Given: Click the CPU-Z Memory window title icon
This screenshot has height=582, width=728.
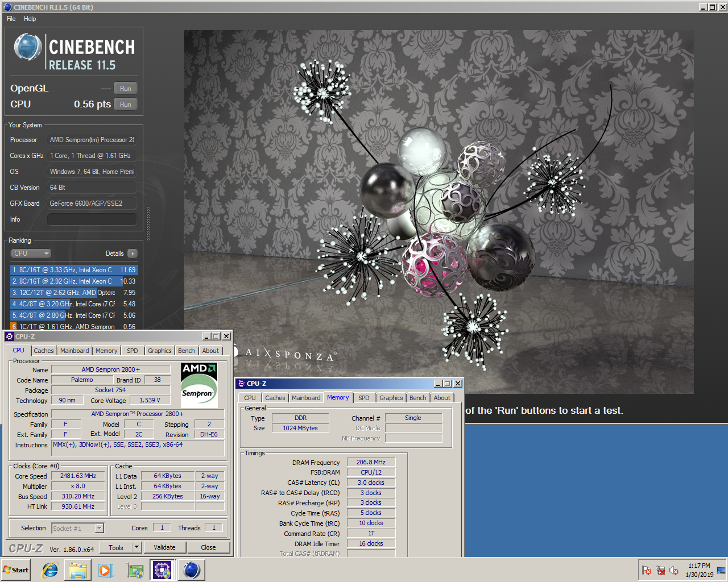Looking at the screenshot, I should click(241, 384).
